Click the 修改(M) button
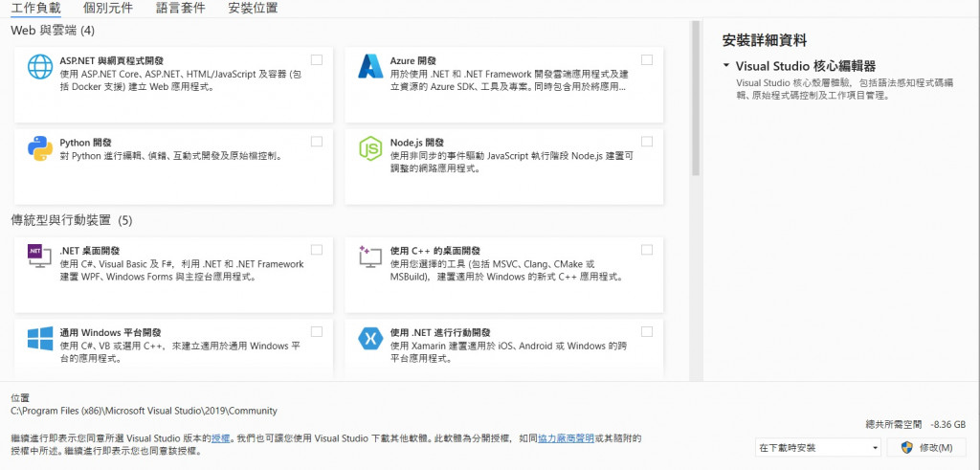Screen dimensions: 980x470 coord(926,447)
